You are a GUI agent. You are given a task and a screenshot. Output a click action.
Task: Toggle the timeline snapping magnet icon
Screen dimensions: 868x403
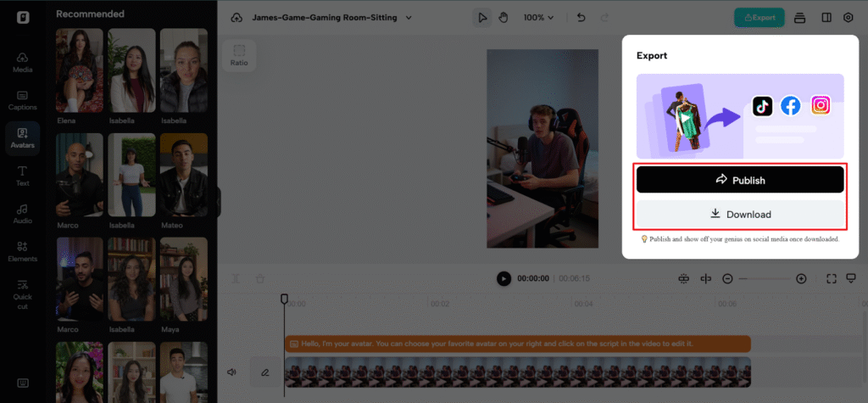tap(684, 278)
